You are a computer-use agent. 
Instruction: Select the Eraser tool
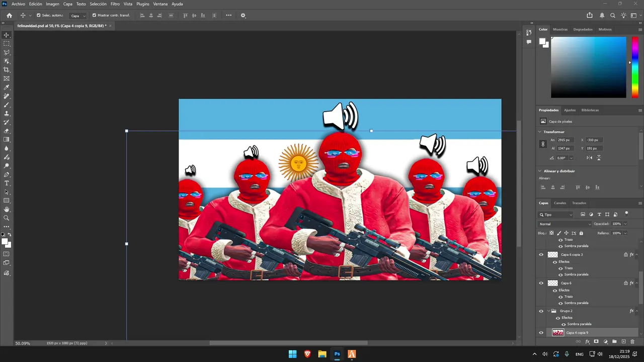tap(7, 131)
